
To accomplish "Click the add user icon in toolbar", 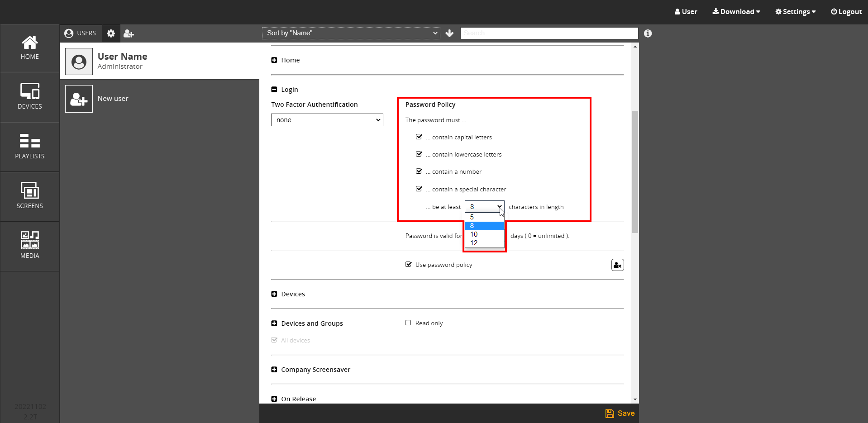I will pos(129,33).
